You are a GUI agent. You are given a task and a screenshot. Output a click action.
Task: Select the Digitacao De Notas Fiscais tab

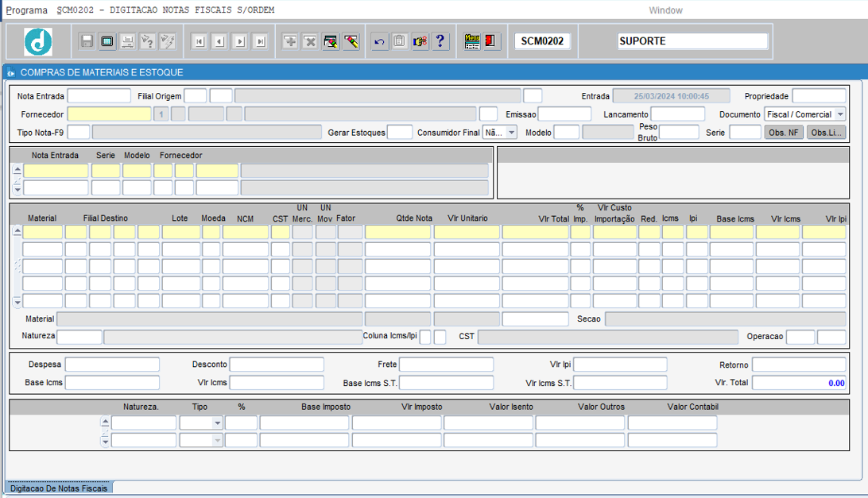pos(59,488)
